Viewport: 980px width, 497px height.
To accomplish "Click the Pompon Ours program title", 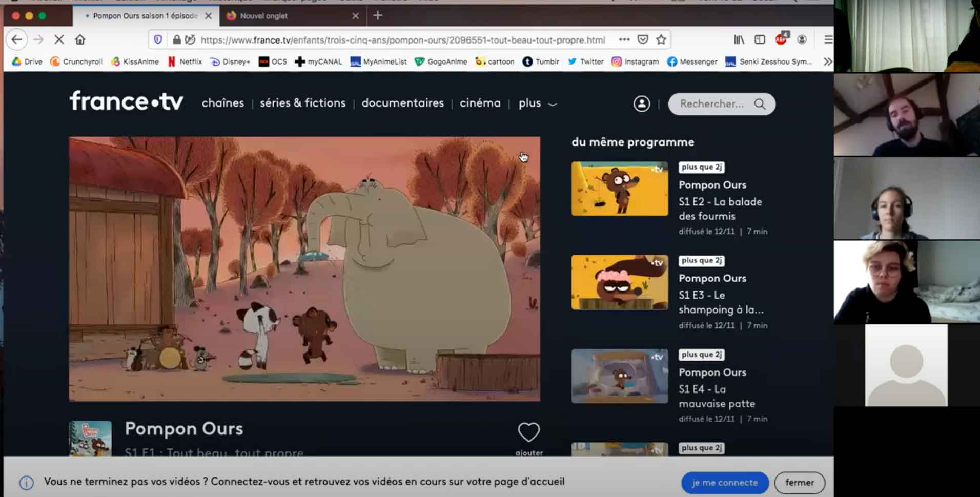I will [184, 428].
